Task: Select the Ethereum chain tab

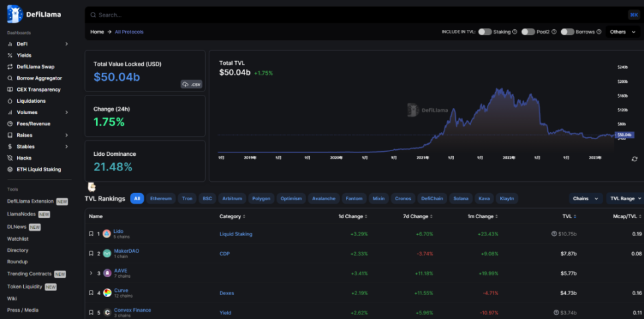Action: (x=160, y=198)
